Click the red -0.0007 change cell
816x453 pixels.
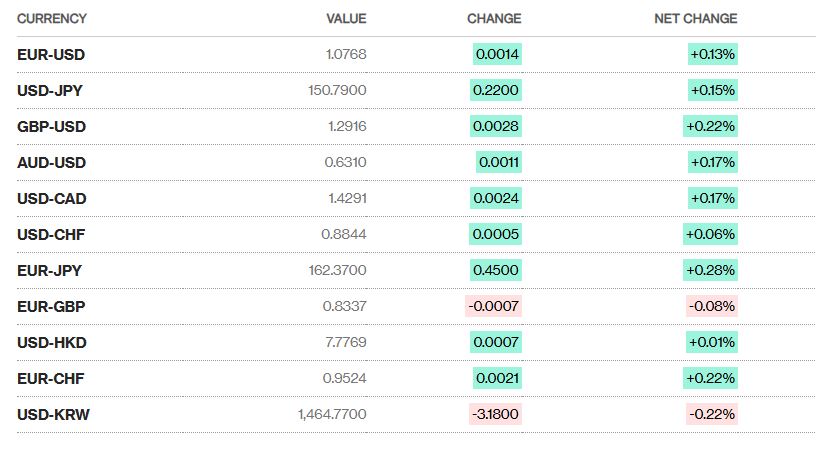pos(493,306)
